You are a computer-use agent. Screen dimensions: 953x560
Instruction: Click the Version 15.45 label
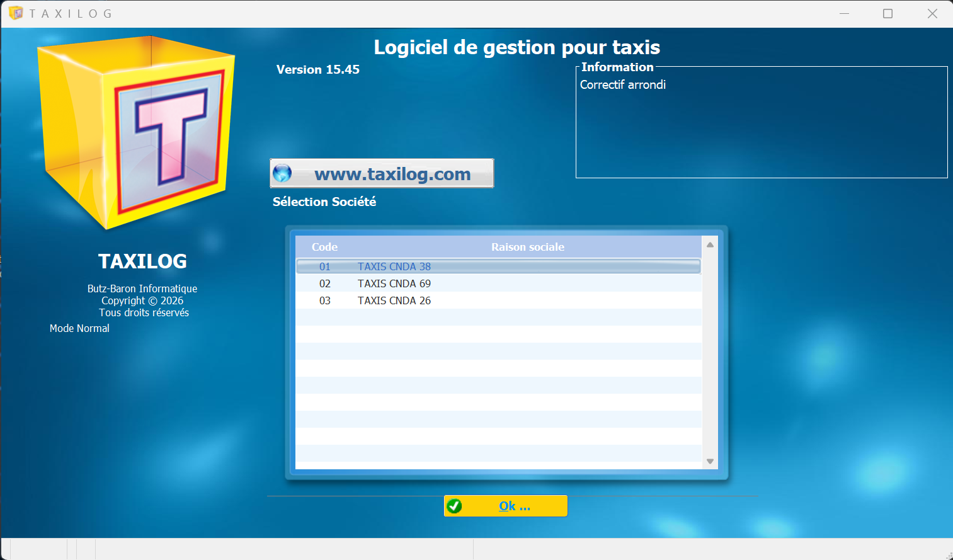point(318,69)
